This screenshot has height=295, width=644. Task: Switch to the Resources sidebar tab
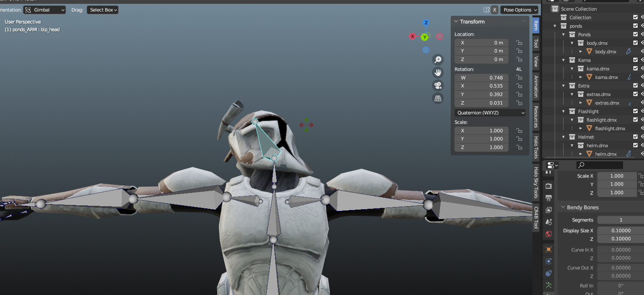point(536,117)
